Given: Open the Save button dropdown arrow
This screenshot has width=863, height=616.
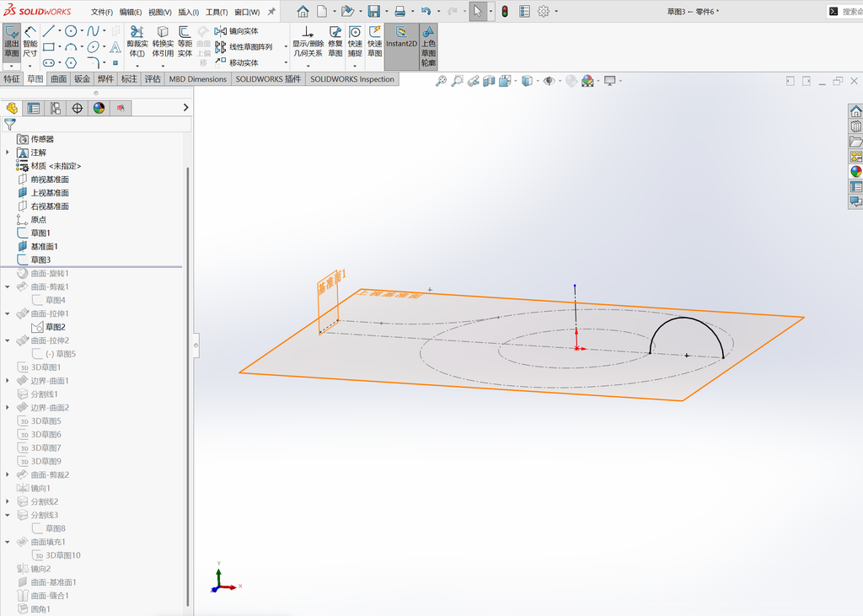Looking at the screenshot, I should (386, 11).
